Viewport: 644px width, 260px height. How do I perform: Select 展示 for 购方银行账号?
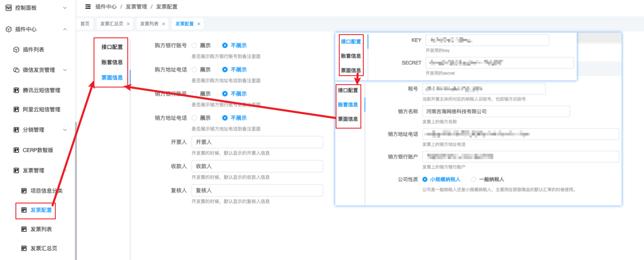pyautogui.click(x=194, y=46)
